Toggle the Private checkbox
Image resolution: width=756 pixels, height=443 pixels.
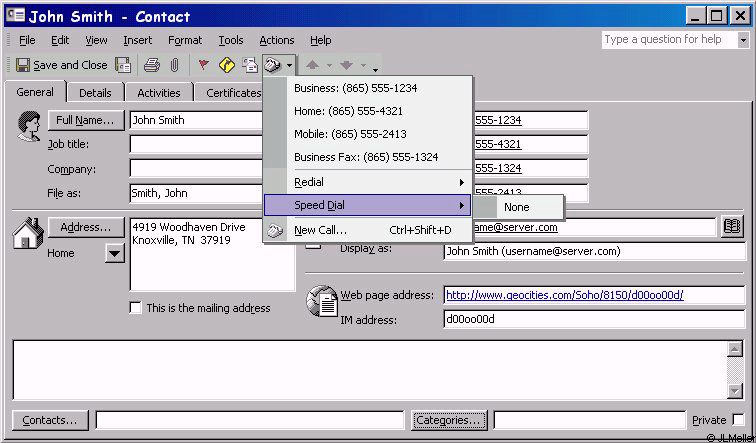pos(738,419)
